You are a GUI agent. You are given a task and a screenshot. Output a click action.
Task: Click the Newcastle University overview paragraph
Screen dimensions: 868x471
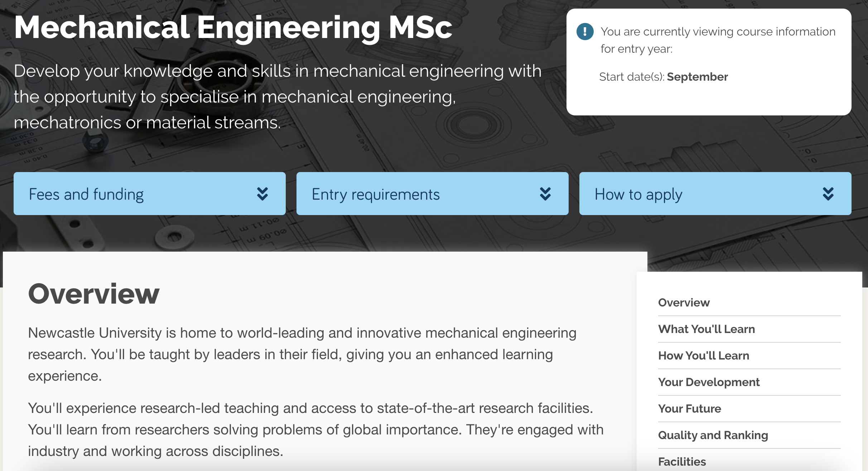[x=302, y=354]
